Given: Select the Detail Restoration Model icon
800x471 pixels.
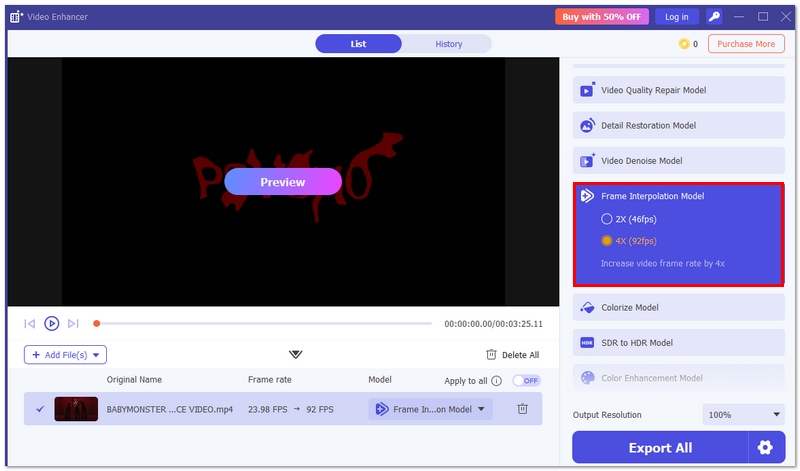Looking at the screenshot, I should pos(587,126).
